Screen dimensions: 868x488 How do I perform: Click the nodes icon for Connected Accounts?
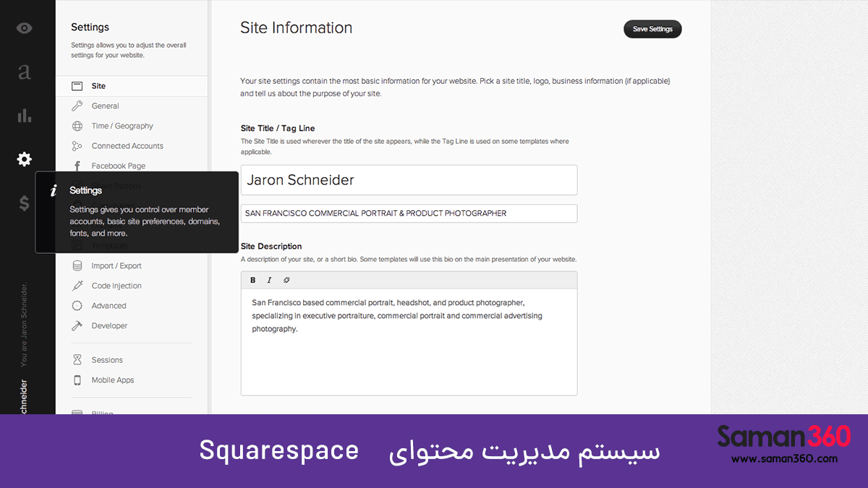pos(77,146)
